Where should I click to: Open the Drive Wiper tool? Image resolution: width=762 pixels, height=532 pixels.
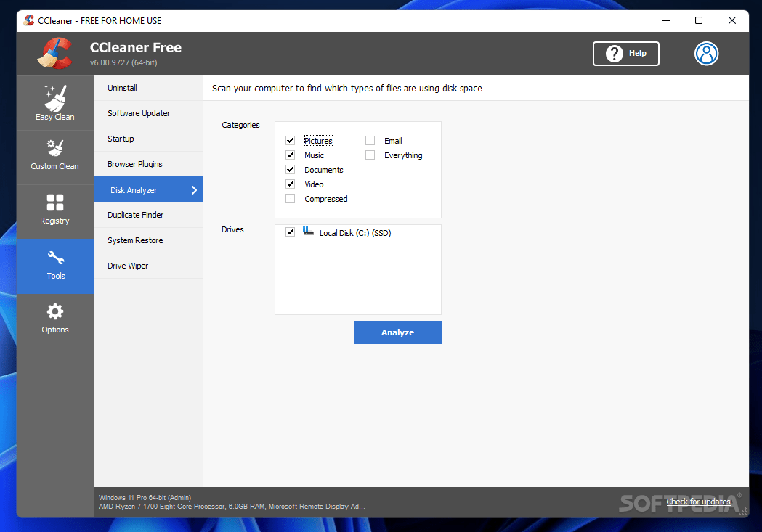(128, 266)
